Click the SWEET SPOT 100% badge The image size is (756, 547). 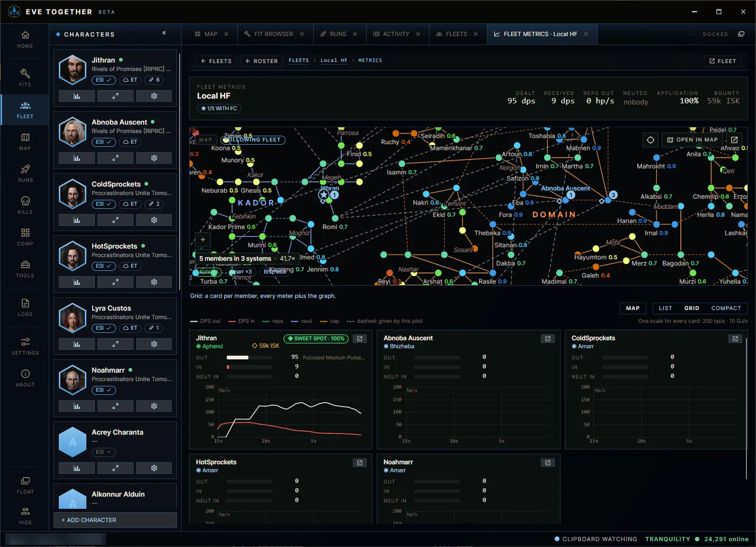[316, 339]
